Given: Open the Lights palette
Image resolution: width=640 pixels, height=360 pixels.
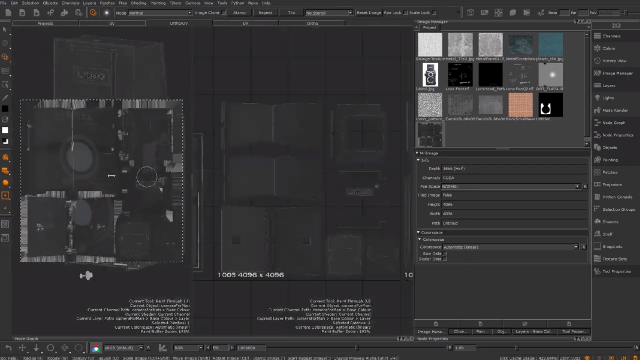Looking at the screenshot, I should point(614,98).
